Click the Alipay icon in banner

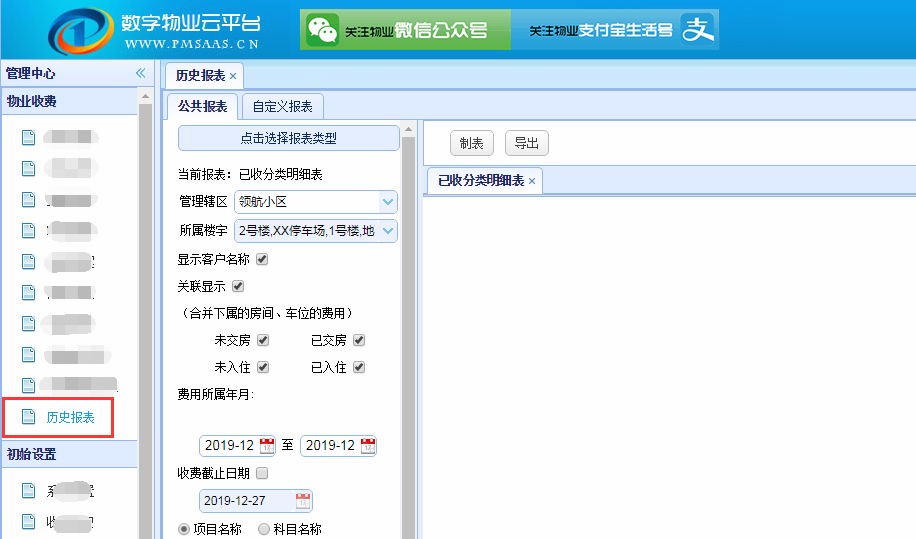click(x=697, y=30)
